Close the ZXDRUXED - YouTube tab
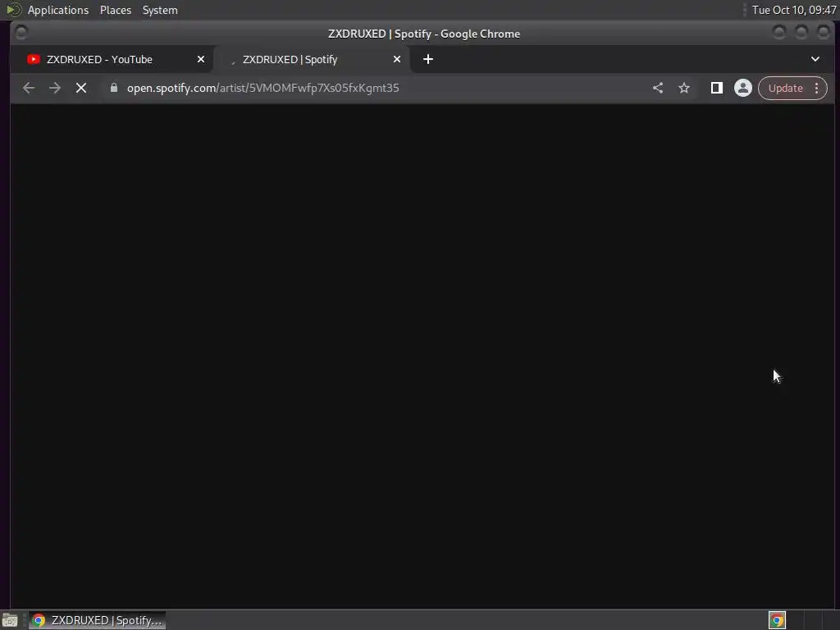840x630 pixels. pos(201,59)
